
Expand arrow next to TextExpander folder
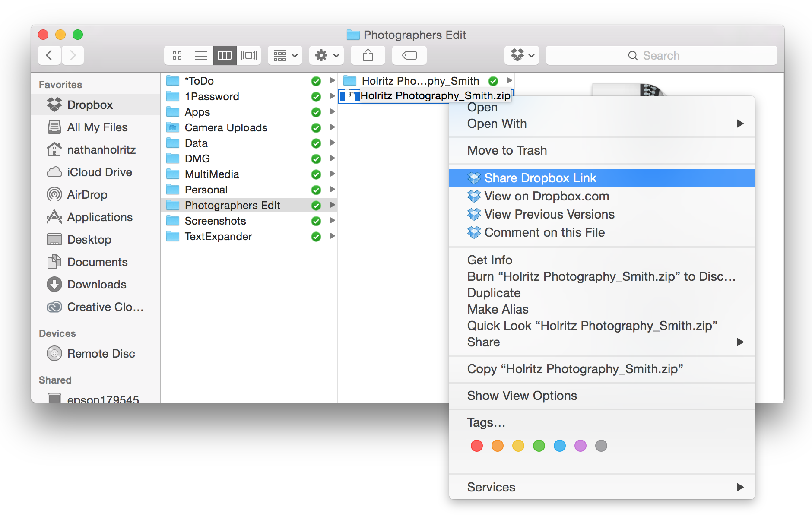(332, 236)
